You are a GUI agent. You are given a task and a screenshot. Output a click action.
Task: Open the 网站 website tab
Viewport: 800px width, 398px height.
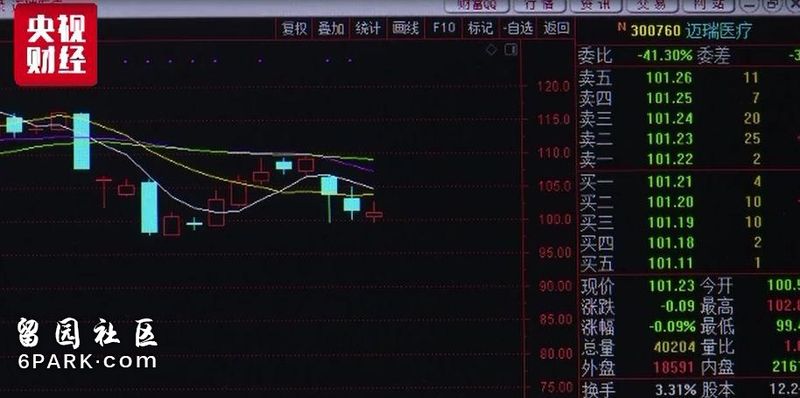click(709, 5)
